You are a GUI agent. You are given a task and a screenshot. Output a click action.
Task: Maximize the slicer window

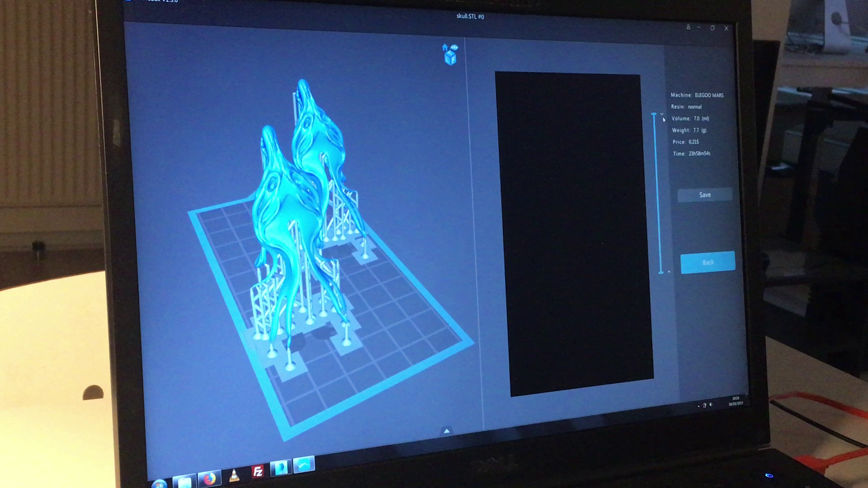click(712, 28)
